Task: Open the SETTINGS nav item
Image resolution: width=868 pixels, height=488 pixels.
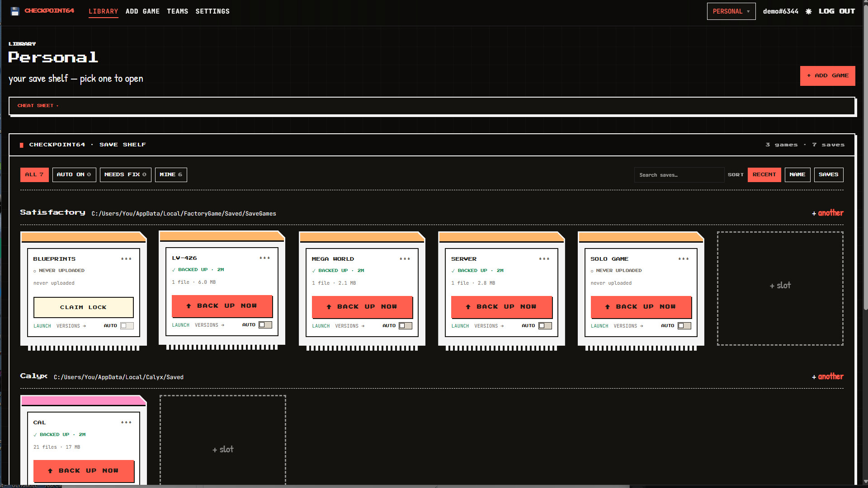Action: coord(212,11)
